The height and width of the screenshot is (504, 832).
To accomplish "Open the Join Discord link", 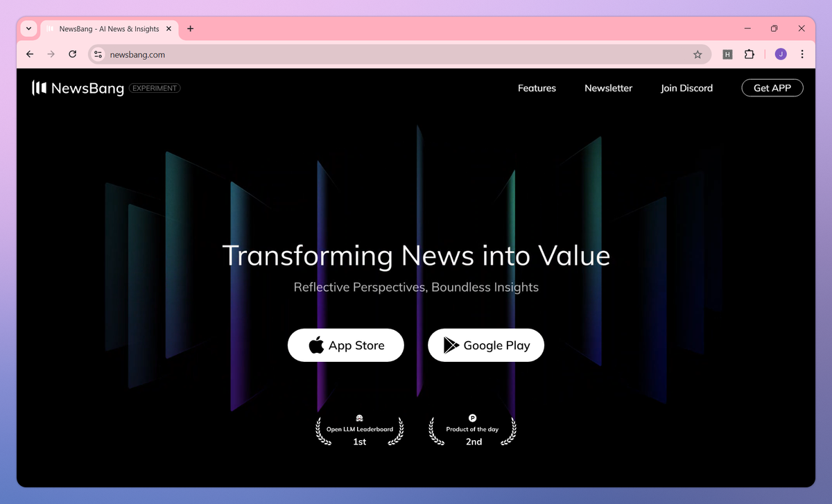I will coord(686,88).
